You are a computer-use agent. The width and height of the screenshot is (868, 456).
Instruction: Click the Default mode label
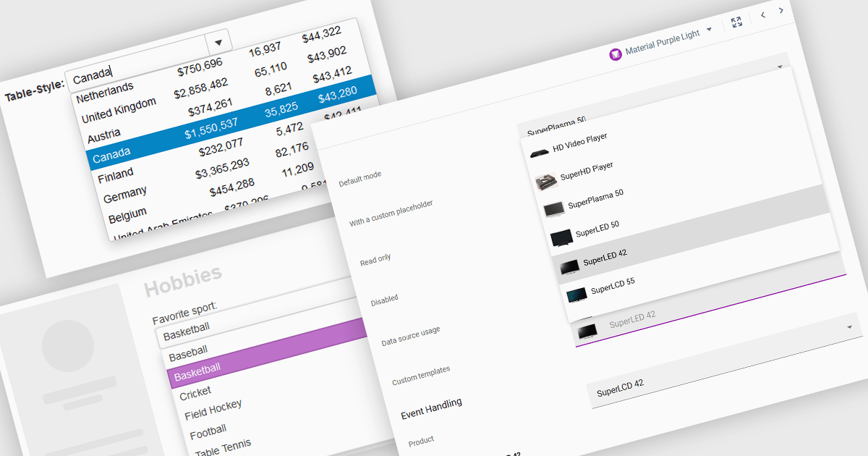click(x=359, y=180)
